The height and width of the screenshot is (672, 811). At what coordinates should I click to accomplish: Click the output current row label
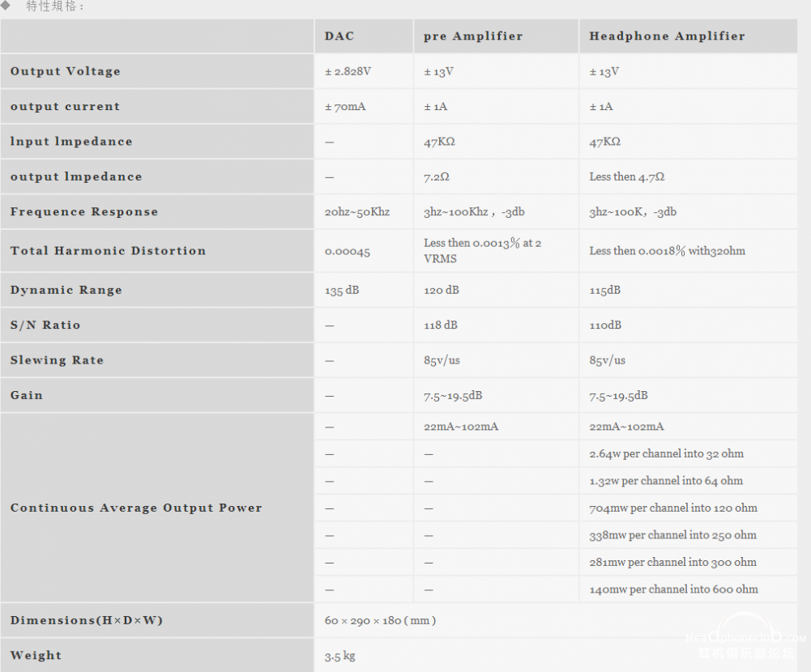click(156, 107)
